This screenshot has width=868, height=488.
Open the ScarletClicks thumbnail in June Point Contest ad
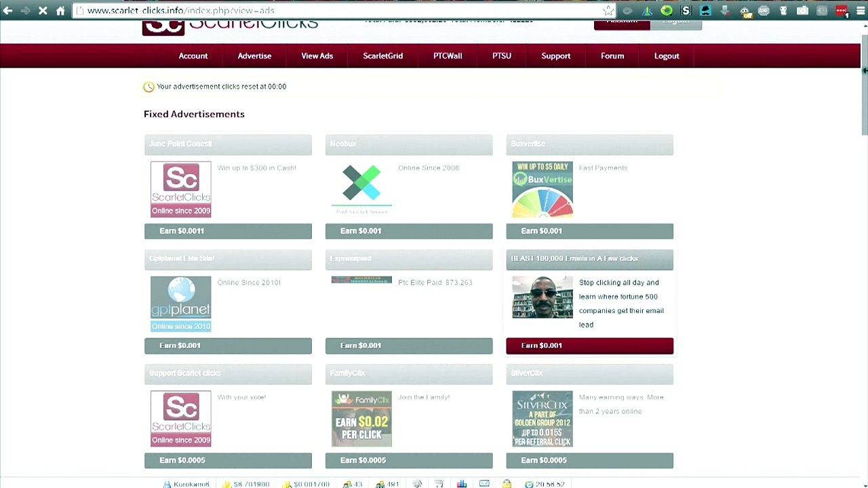181,190
